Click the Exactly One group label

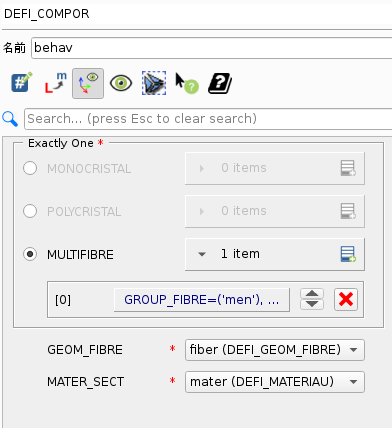[x=61, y=143]
